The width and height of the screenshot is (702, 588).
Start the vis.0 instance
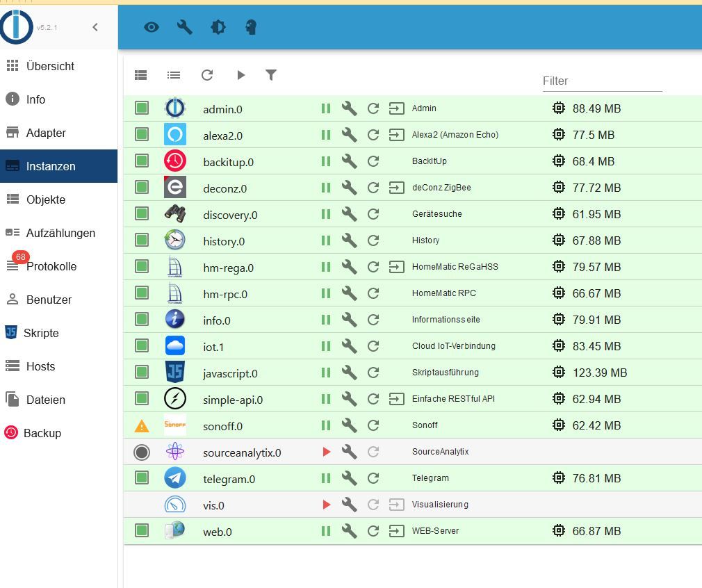coord(326,505)
